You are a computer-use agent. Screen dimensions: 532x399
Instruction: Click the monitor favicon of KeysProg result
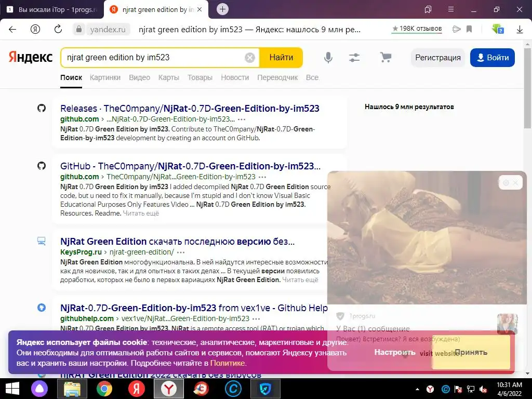pos(42,241)
